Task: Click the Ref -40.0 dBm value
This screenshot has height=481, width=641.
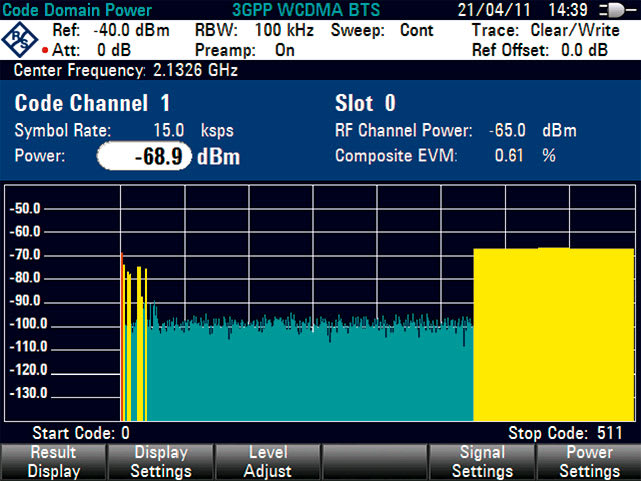Action: pyautogui.click(x=111, y=31)
